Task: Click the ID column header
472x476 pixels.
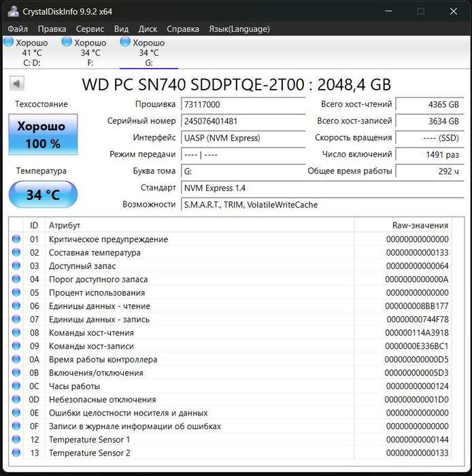Action: (34, 225)
